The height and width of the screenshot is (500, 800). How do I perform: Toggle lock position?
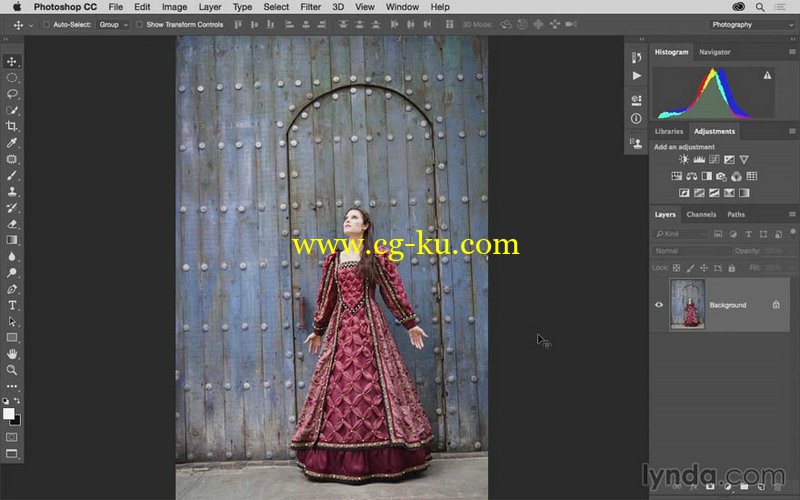pyautogui.click(x=704, y=268)
